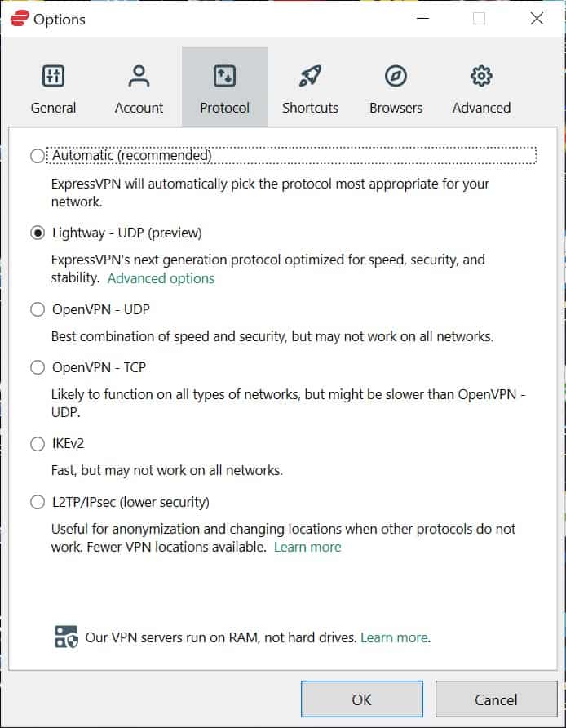Open the Advanced gear icon
This screenshot has width=566, height=728.
[x=481, y=76]
